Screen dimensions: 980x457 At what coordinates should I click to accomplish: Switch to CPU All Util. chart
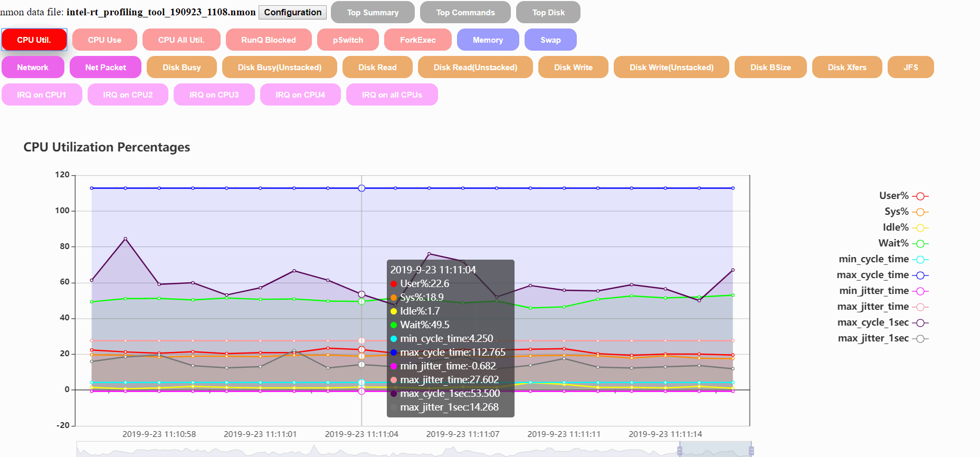coord(181,40)
